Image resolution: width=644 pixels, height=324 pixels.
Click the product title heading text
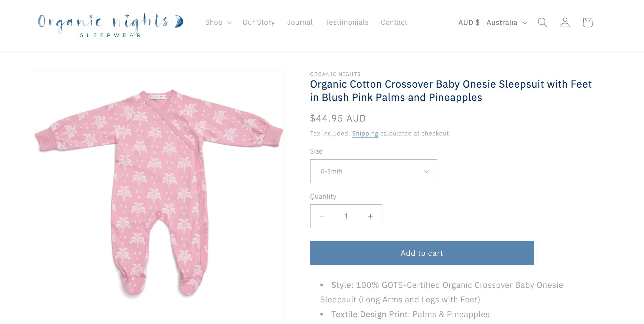click(451, 91)
